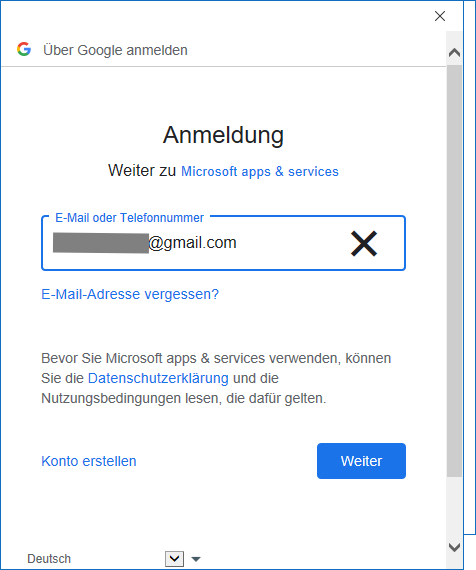The width and height of the screenshot is (476, 570).
Task: Click the scrollbar down arrow
Action: (455, 547)
